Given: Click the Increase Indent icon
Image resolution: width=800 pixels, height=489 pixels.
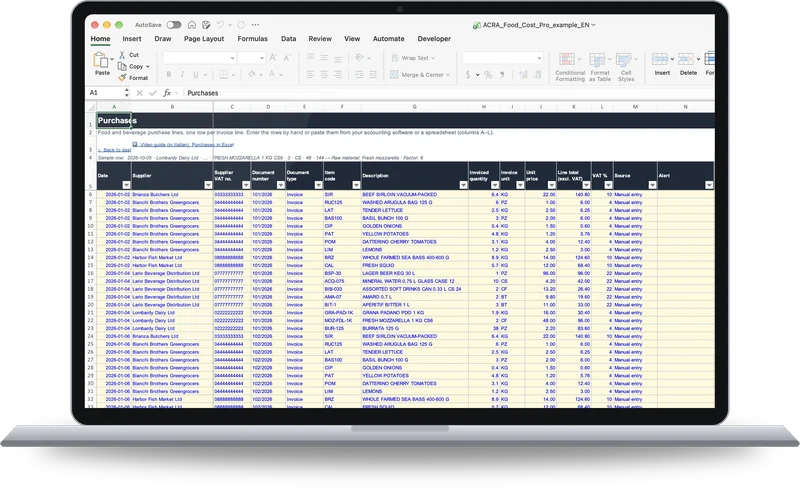Looking at the screenshot, I should (373, 75).
